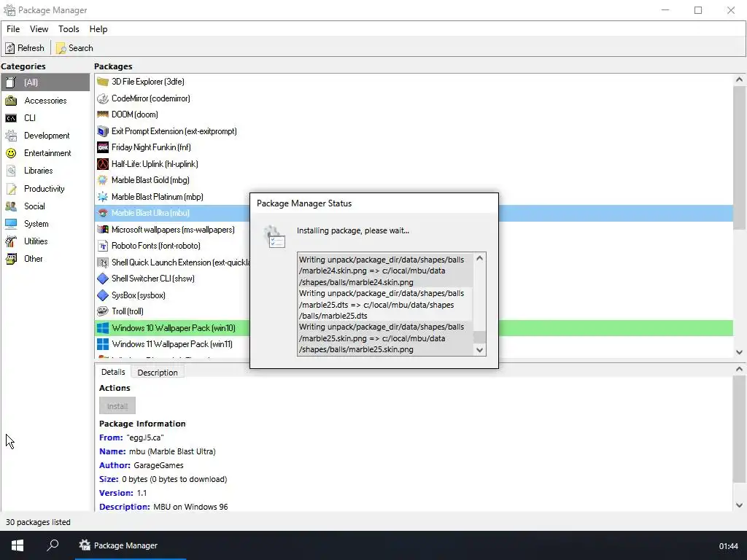747x560 pixels.
Task: Click the Windows 10 Wallpaper Pack logo
Action: click(102, 328)
